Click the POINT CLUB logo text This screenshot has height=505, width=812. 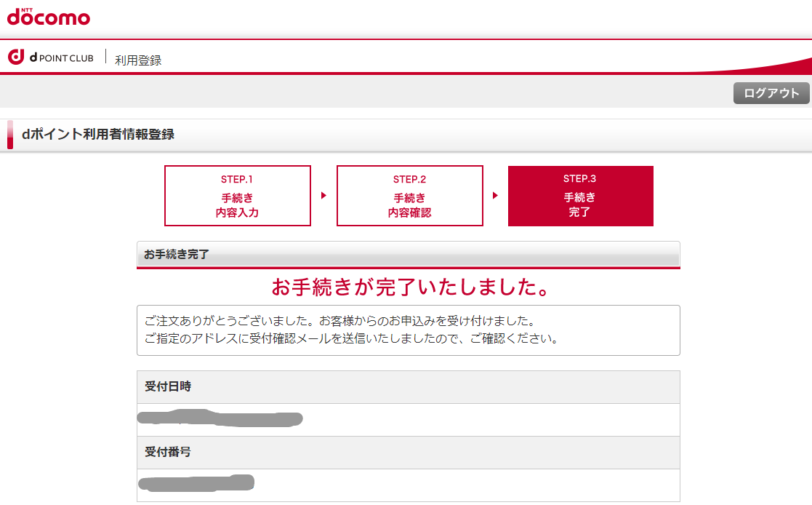62,58
